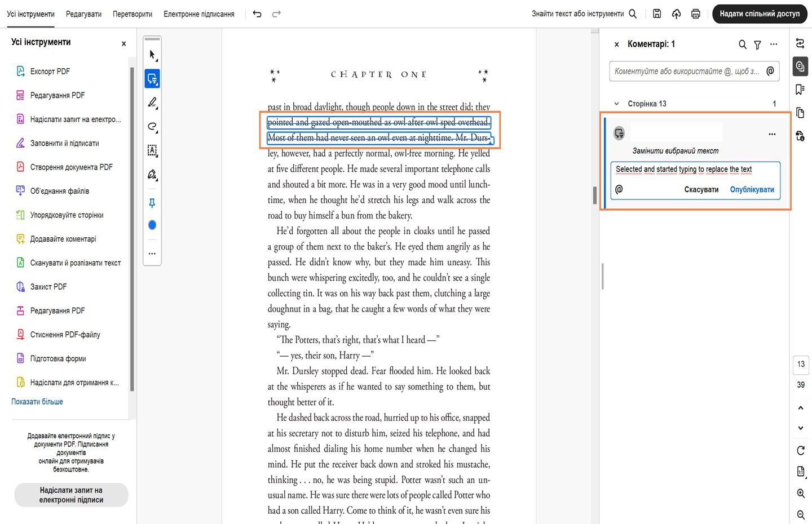Select the highlighter pen tool
This screenshot has width=812, height=524.
point(152,103)
